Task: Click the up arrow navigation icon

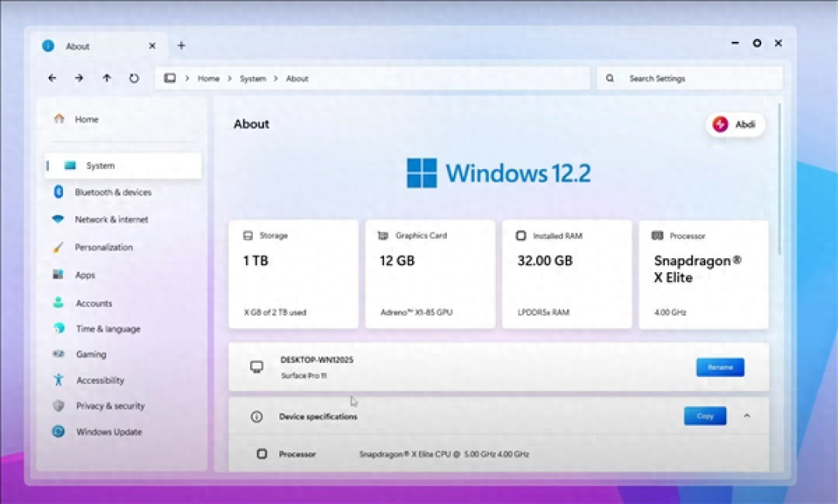Action: point(107,78)
